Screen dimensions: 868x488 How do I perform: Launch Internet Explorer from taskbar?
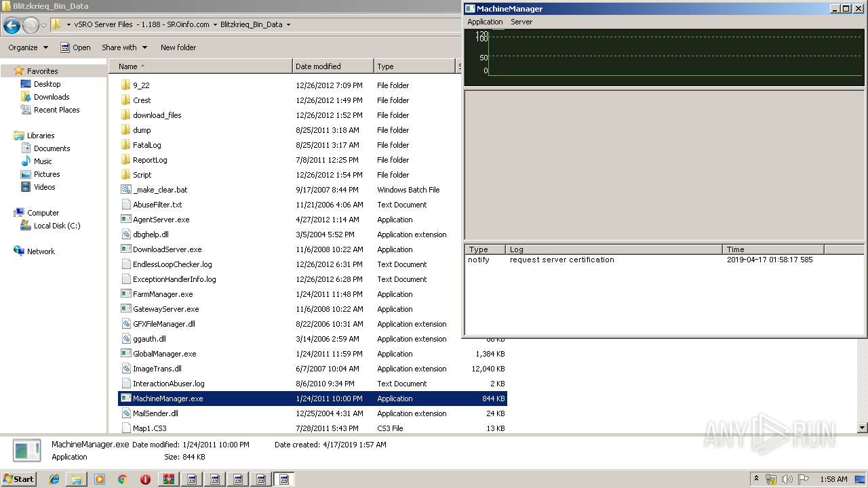(x=54, y=479)
